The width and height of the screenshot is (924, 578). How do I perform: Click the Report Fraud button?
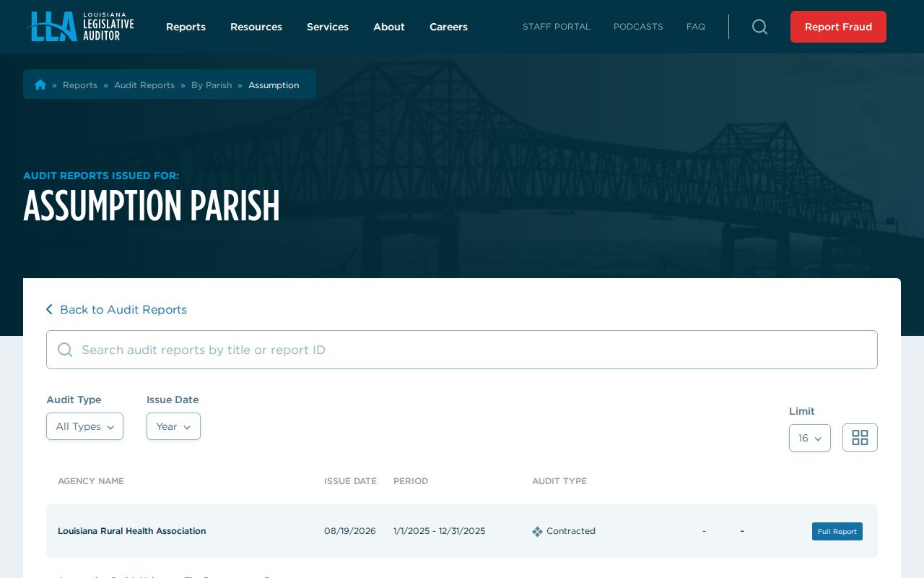point(838,27)
